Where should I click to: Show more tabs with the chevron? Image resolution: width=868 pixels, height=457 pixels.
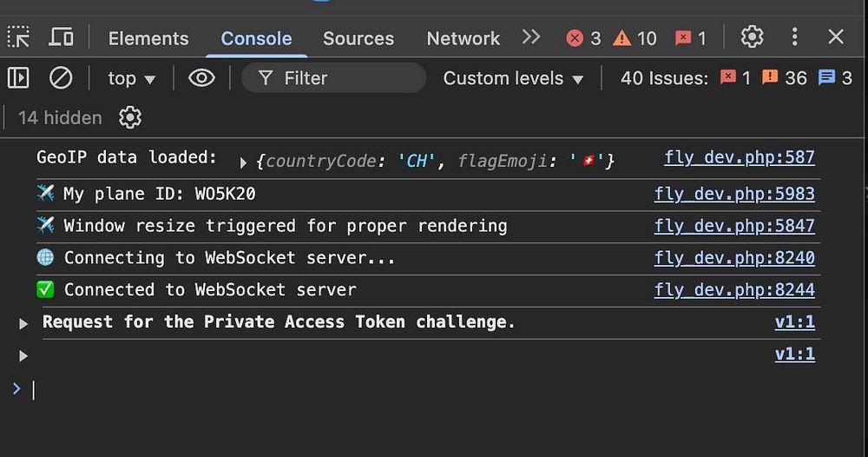(x=531, y=37)
